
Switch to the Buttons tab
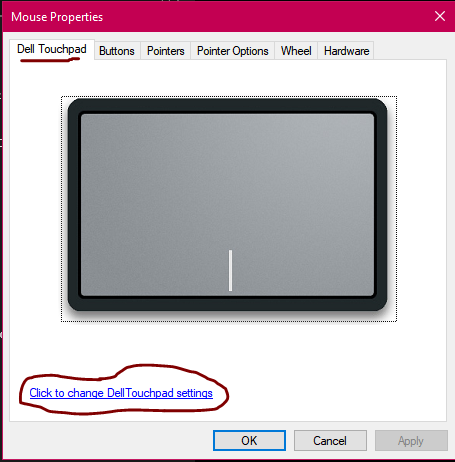[117, 51]
